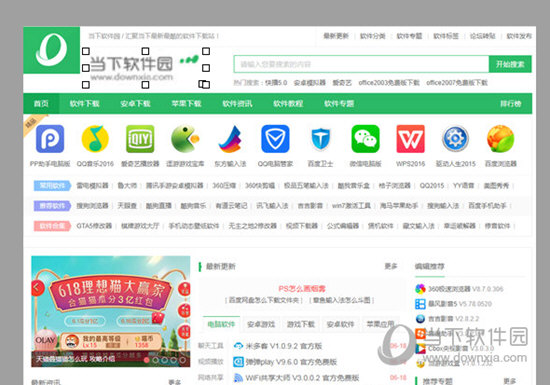The image size is (550, 385).
Task: Open the 软件专题 navigation item
Action: click(x=339, y=103)
